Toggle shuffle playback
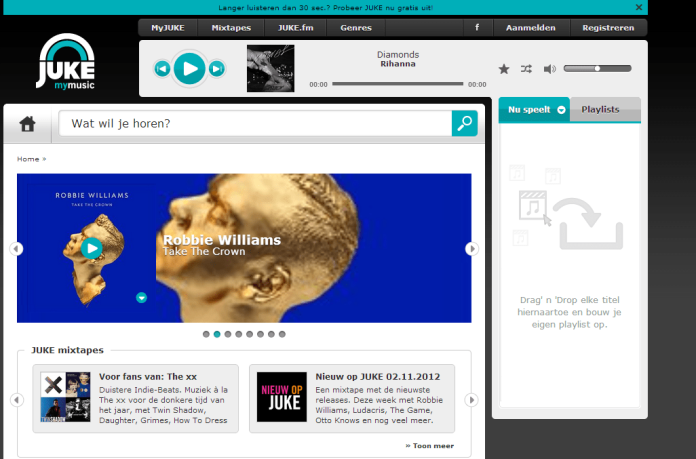 [x=526, y=69]
